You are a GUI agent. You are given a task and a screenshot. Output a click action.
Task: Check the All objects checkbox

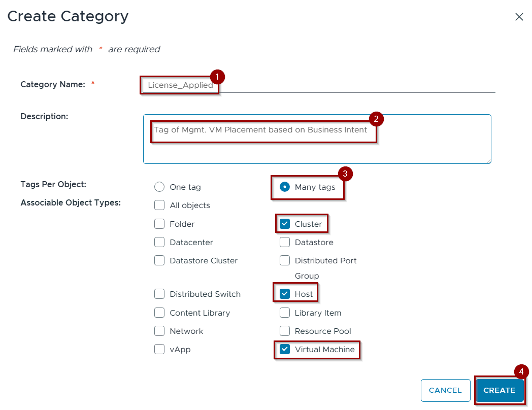(x=159, y=206)
